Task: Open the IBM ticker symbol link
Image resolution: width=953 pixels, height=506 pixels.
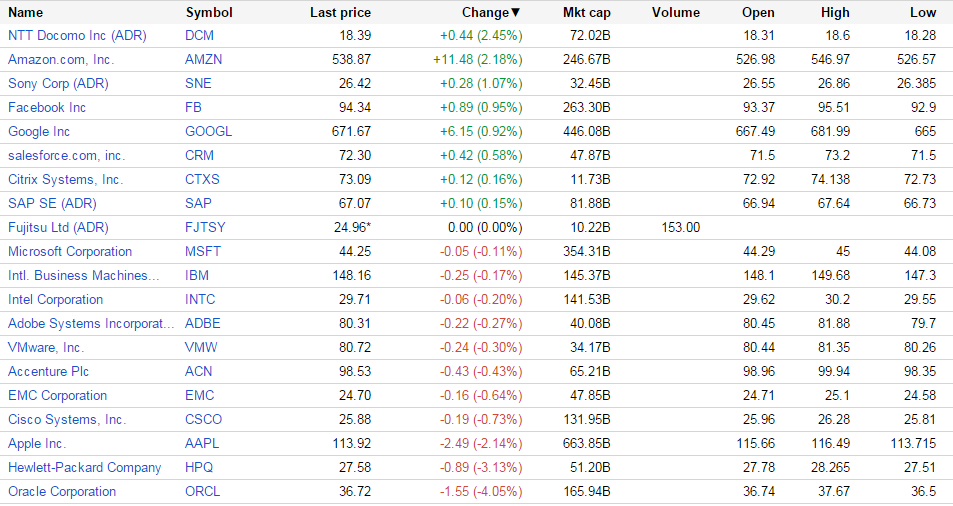Action: pos(197,275)
